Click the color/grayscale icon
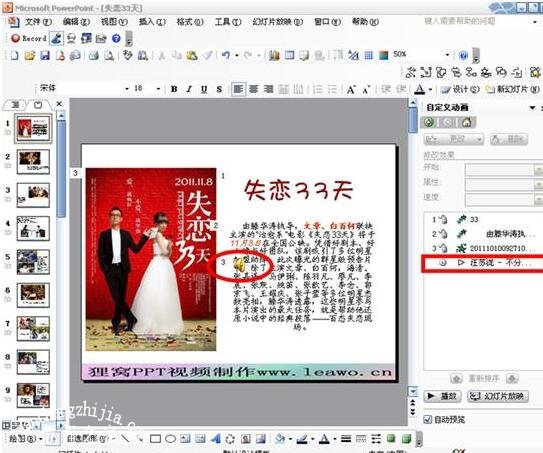Screen dimensions: 543x453 (384, 55)
